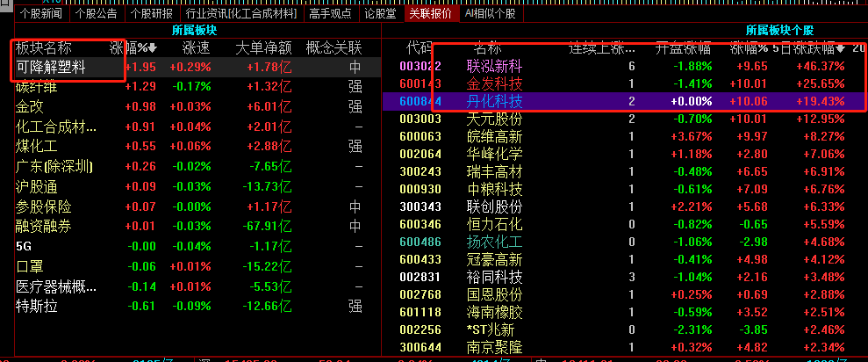Open stock 恒力石化
868x362 pixels.
point(494,225)
